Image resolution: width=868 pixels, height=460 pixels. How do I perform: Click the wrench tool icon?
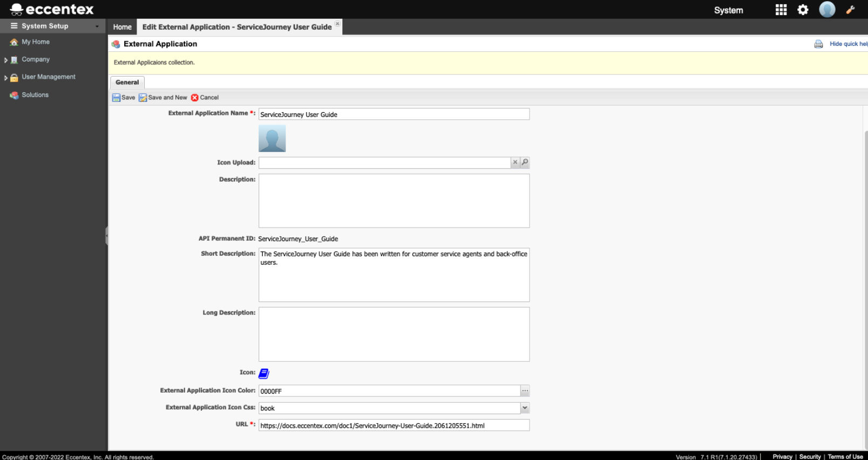pos(851,9)
